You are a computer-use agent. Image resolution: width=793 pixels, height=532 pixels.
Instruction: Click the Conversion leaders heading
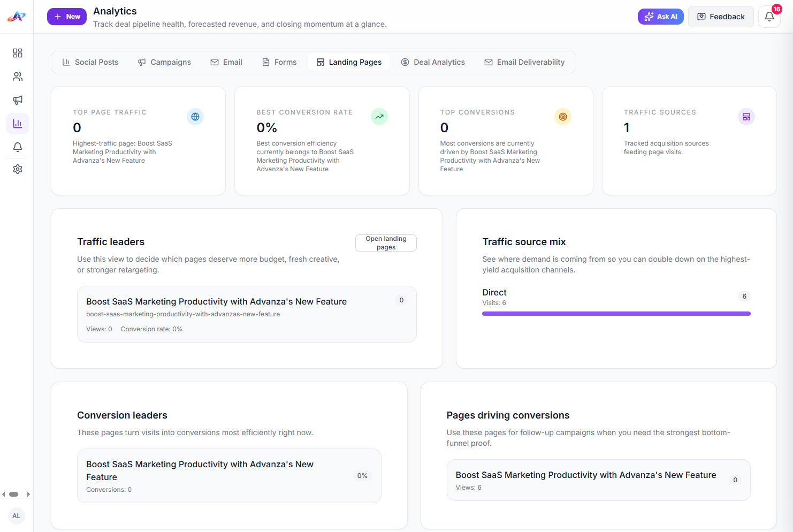click(x=122, y=415)
